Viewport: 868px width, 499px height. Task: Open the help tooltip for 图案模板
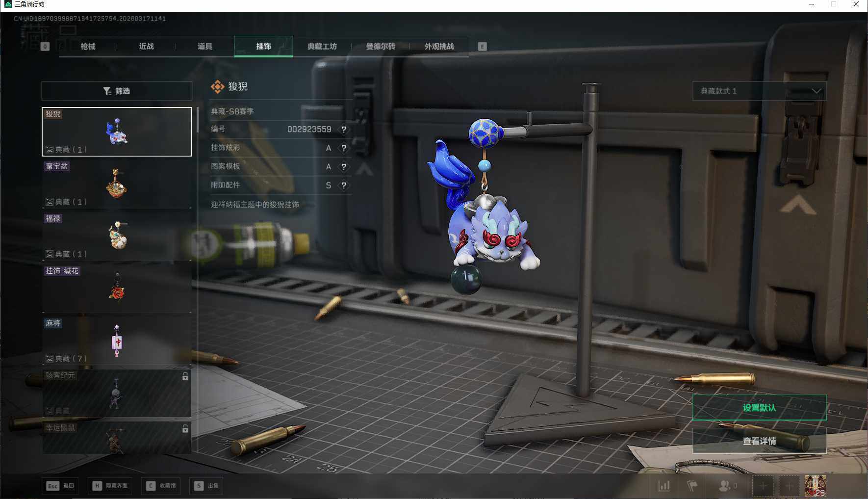[344, 167]
